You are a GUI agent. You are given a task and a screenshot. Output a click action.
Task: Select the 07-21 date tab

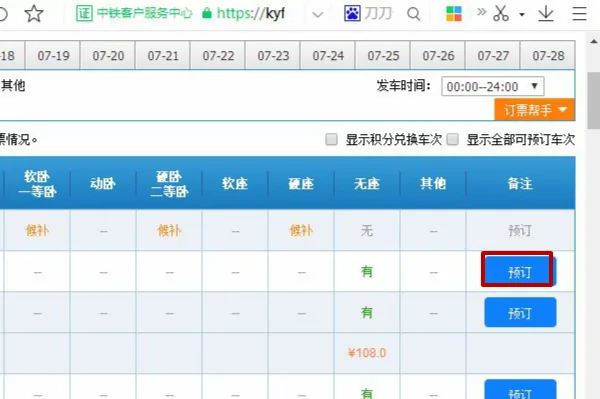[x=163, y=56]
